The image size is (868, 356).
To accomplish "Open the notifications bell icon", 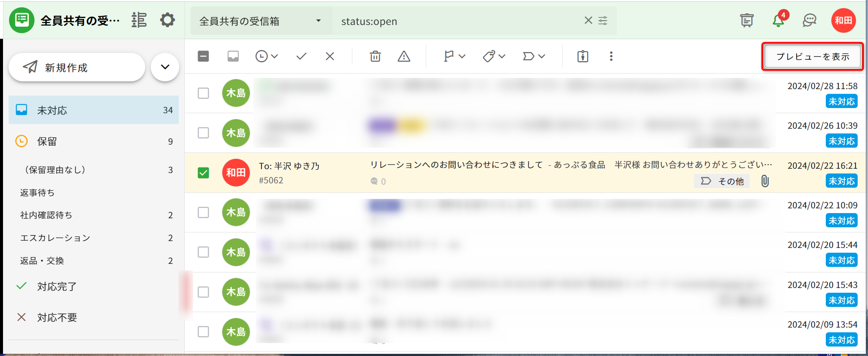I will coord(778,20).
